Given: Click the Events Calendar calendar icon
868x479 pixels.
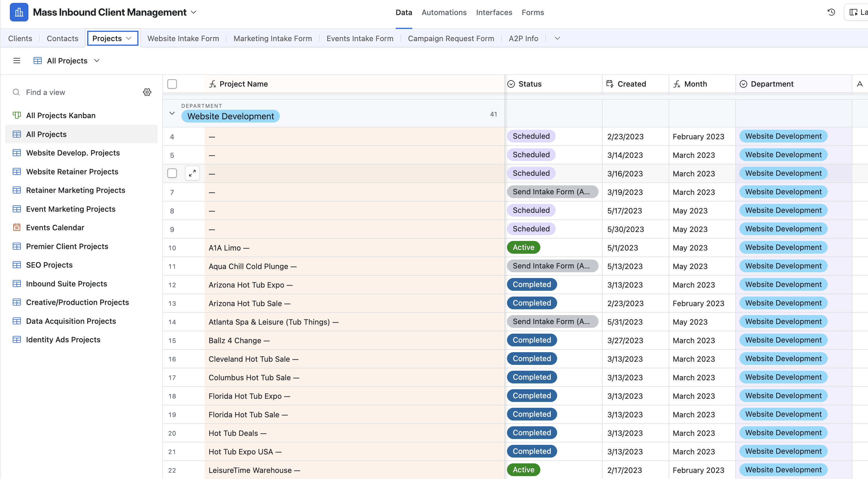Looking at the screenshot, I should click(x=17, y=227).
